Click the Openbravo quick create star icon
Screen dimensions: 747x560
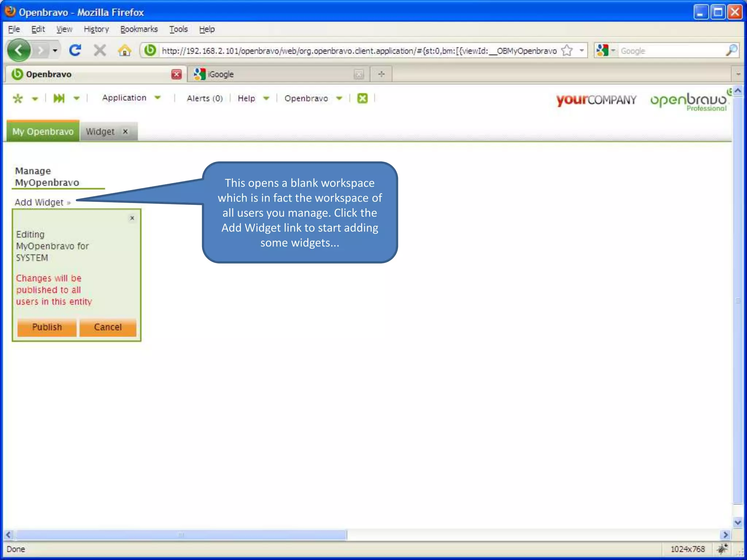tap(18, 98)
